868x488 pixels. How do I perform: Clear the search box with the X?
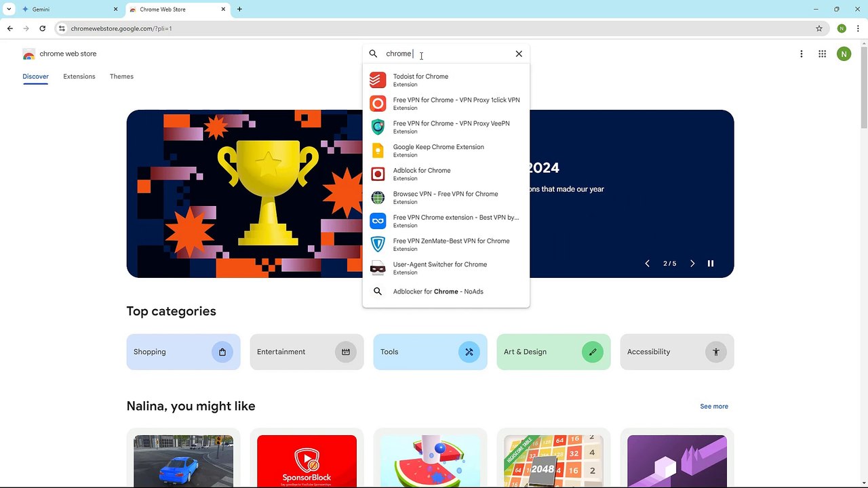click(x=519, y=54)
